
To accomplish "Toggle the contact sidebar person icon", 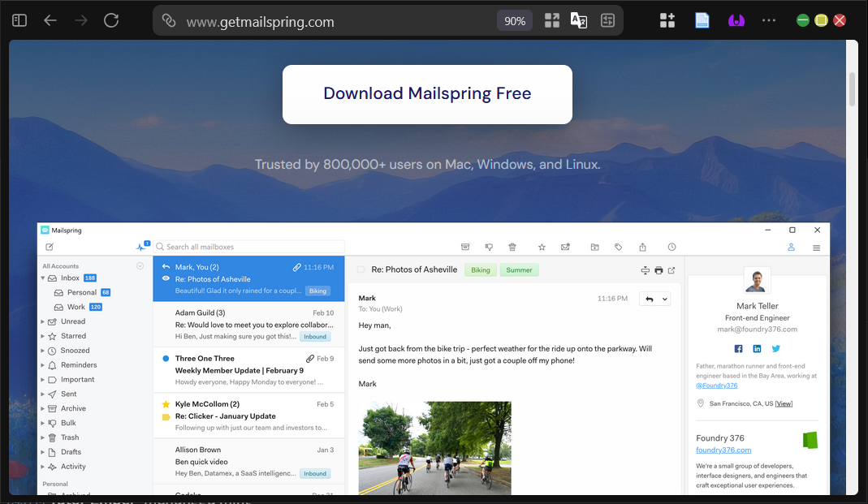I will pyautogui.click(x=791, y=248).
